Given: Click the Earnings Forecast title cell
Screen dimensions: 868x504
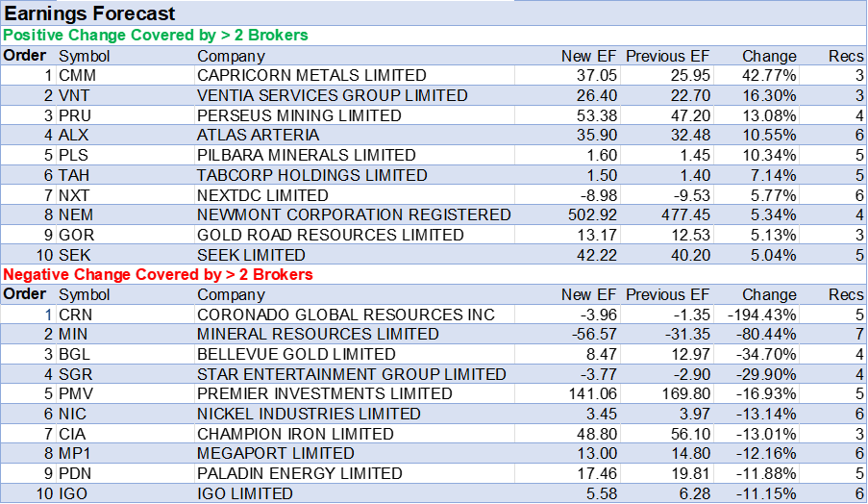Looking at the screenshot, I should (x=91, y=13).
